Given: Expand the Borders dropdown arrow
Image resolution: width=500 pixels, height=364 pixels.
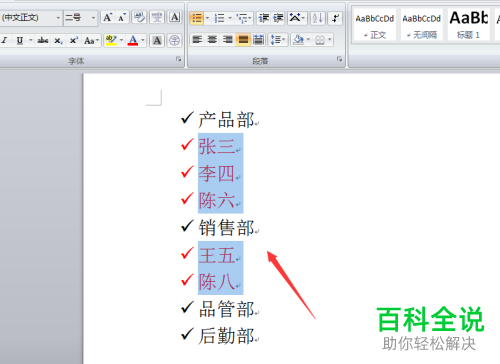Looking at the screenshot, I should coord(329,40).
